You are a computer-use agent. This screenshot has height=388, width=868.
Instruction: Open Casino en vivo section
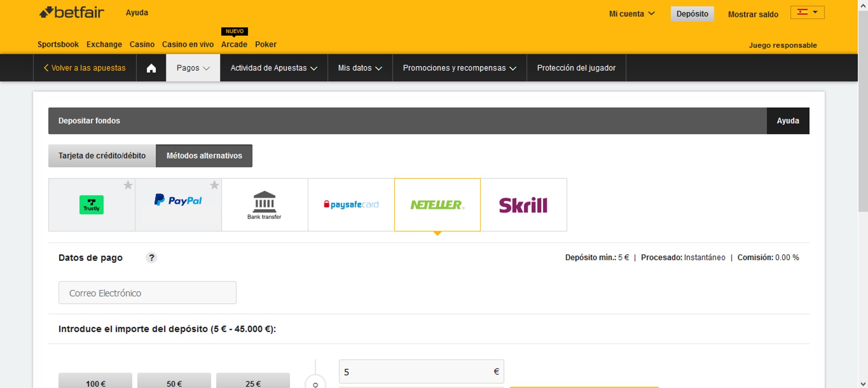click(188, 44)
